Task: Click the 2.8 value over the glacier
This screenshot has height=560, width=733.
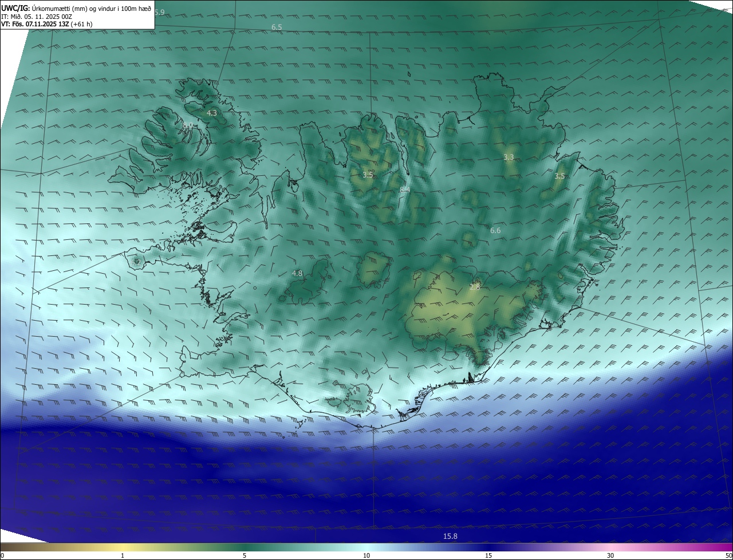Action: pyautogui.click(x=475, y=287)
